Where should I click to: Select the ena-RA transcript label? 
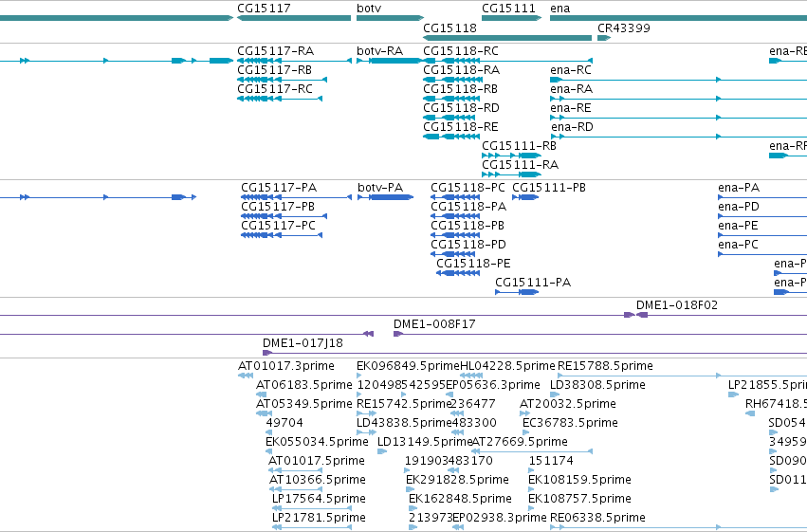coord(571,89)
